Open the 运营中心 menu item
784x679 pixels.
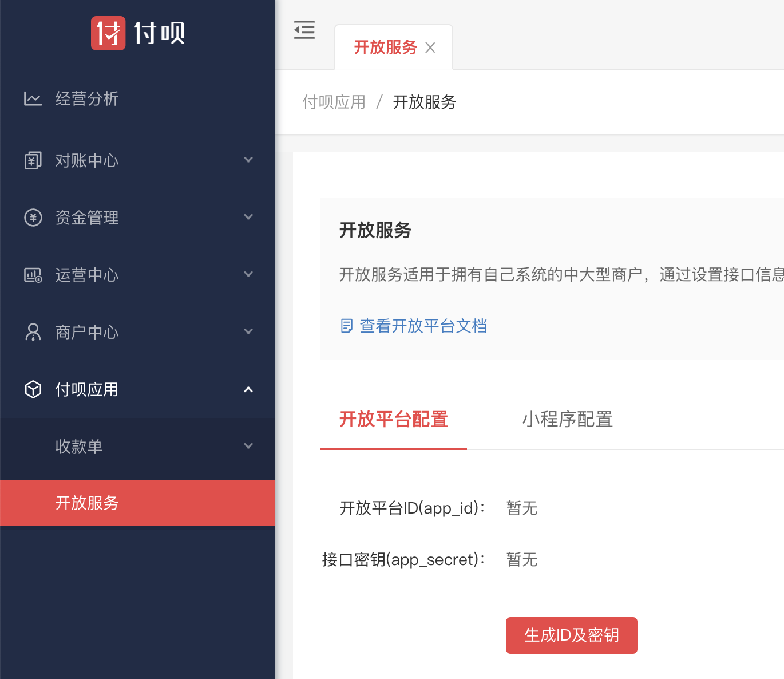pyautogui.click(x=137, y=275)
